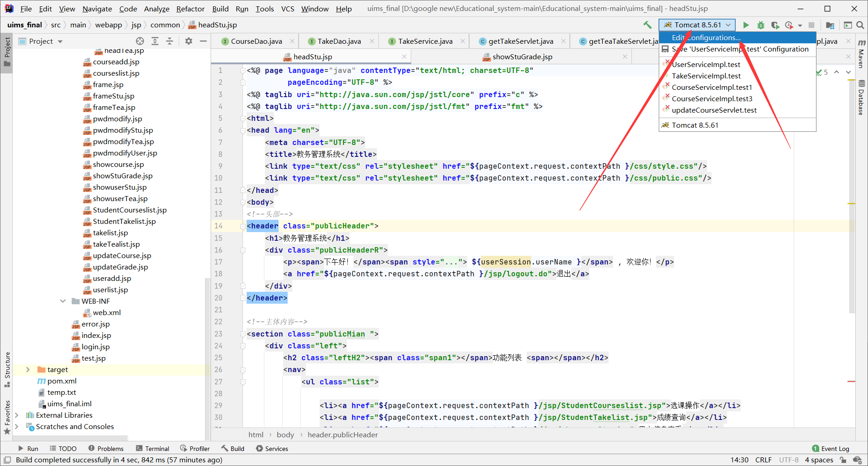The image size is (868, 466).
Task: Hide the Project panel with minus icon
Action: [203, 41]
